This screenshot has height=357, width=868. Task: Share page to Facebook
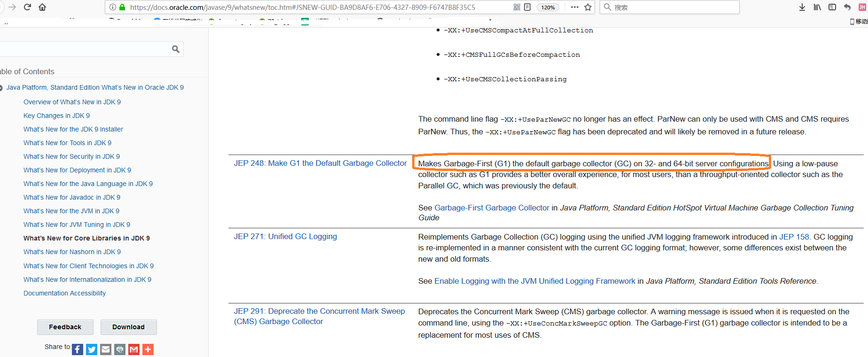[78, 349]
